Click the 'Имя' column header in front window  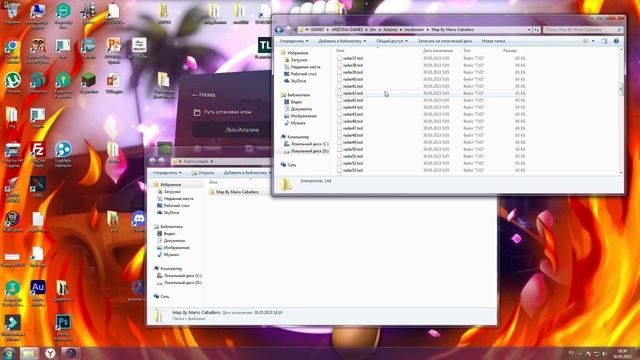pyautogui.click(x=340, y=51)
